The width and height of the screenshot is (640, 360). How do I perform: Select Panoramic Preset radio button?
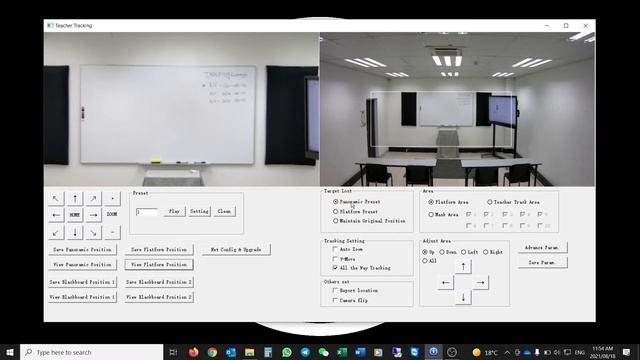[x=336, y=202]
